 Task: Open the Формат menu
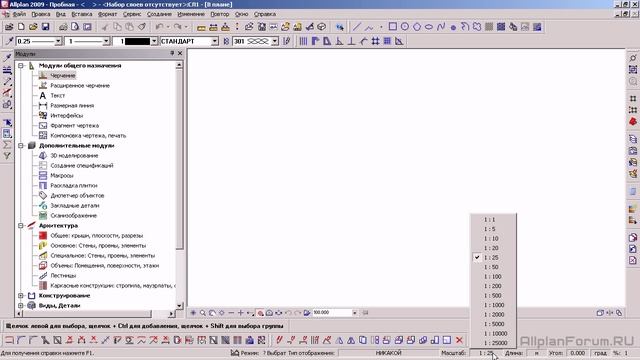[107, 14]
